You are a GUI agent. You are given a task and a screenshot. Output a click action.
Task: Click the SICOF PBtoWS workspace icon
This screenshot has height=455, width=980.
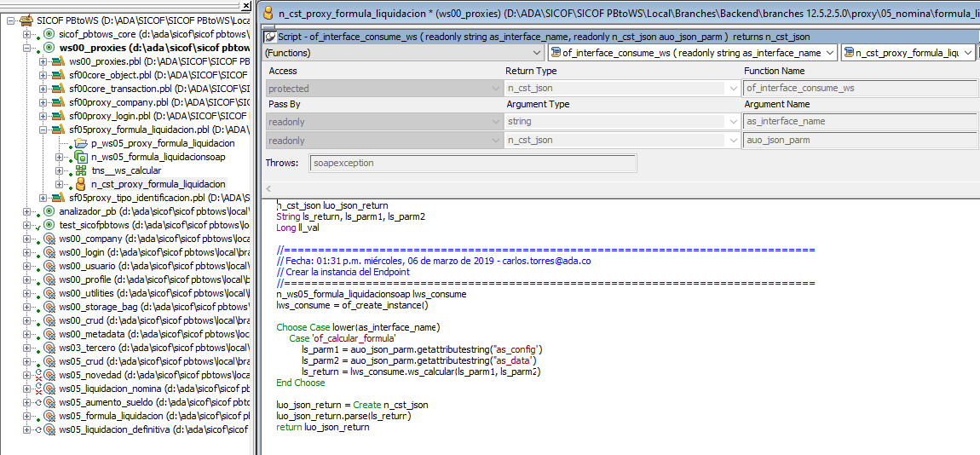click(26, 20)
